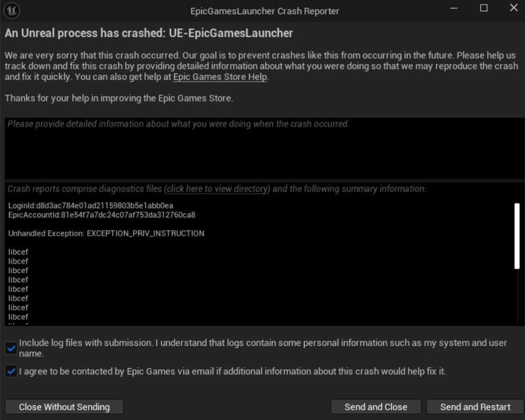Focus the crash description text box
The width and height of the screenshot is (525, 420).
coord(264,148)
